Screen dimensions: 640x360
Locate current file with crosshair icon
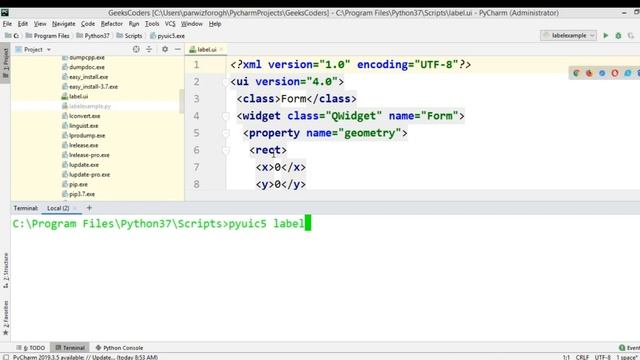pos(136,49)
